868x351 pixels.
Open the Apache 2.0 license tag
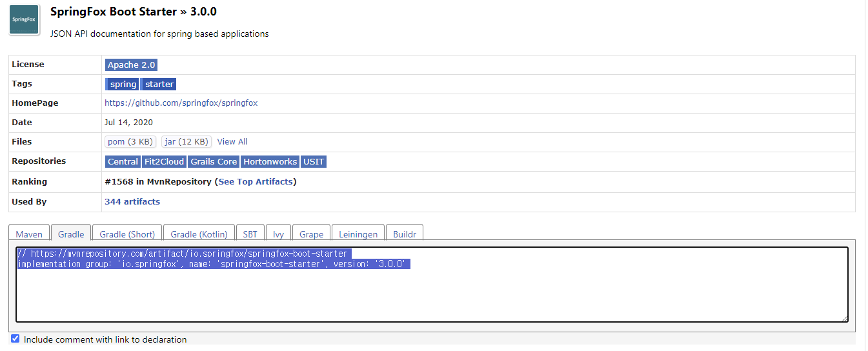pyautogui.click(x=131, y=65)
